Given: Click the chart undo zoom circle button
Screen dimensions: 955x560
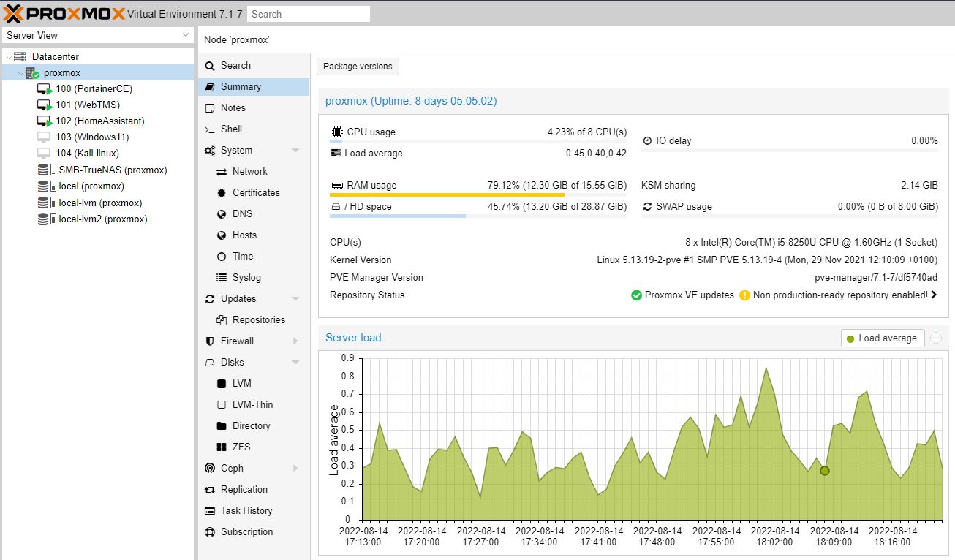Looking at the screenshot, I should click(x=936, y=338).
